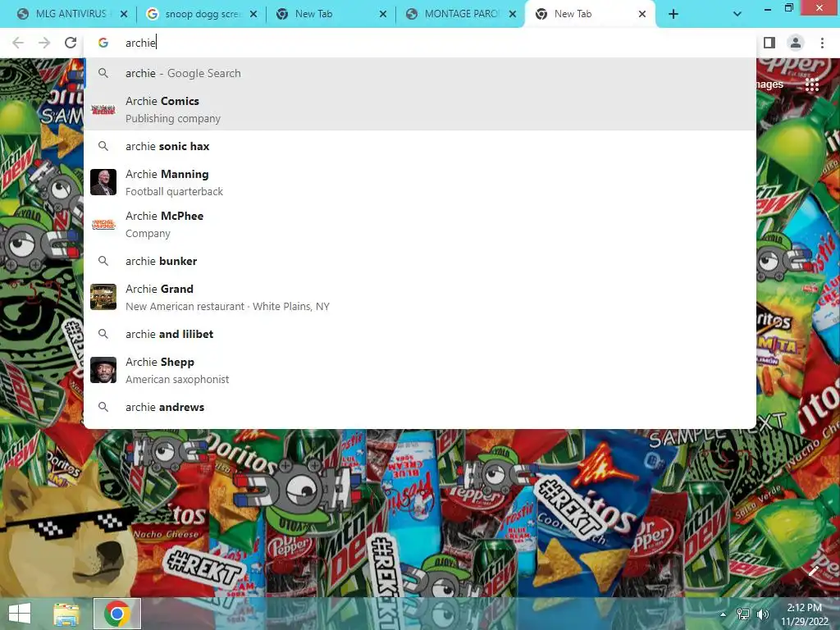Image resolution: width=840 pixels, height=630 pixels.
Task: Open the Chrome three-dot menu
Action: (822, 43)
